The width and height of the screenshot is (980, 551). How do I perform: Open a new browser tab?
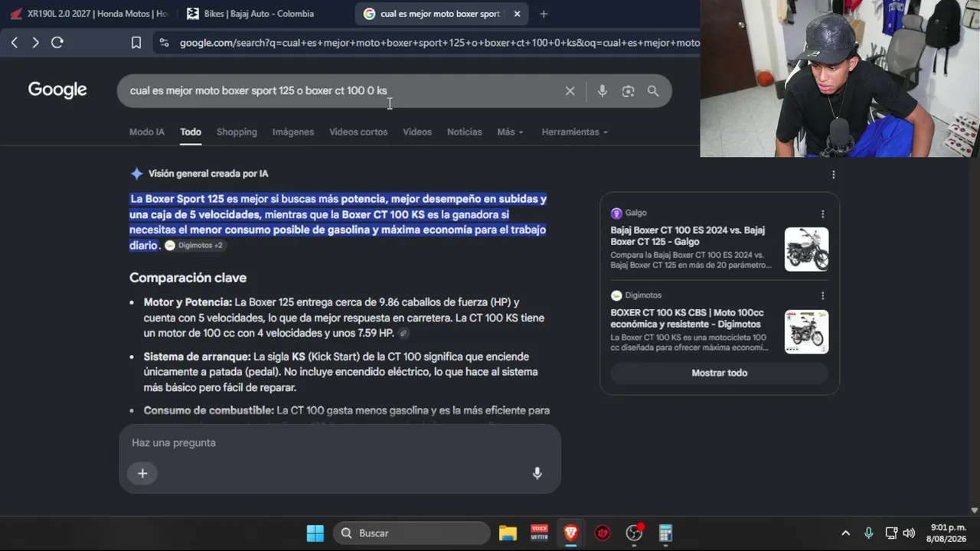pyautogui.click(x=544, y=14)
